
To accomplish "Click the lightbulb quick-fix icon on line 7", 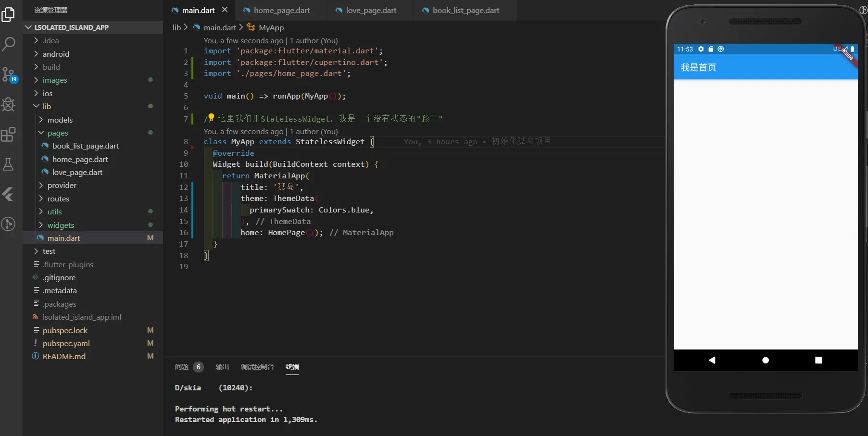I will (x=211, y=117).
